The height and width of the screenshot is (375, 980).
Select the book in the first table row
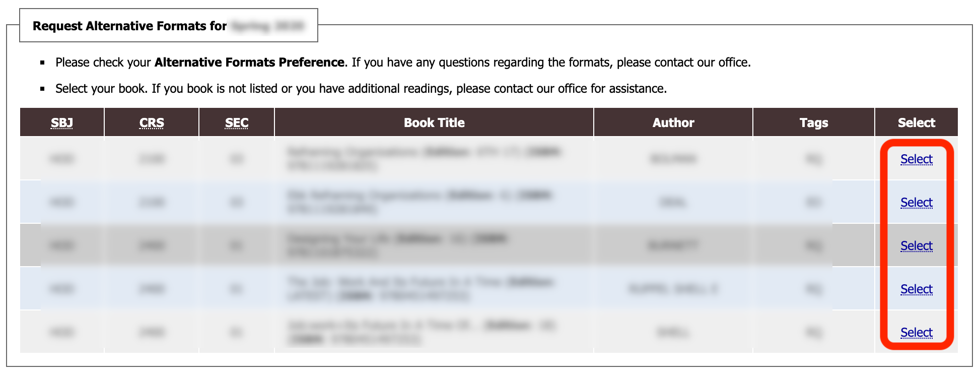[x=916, y=159]
